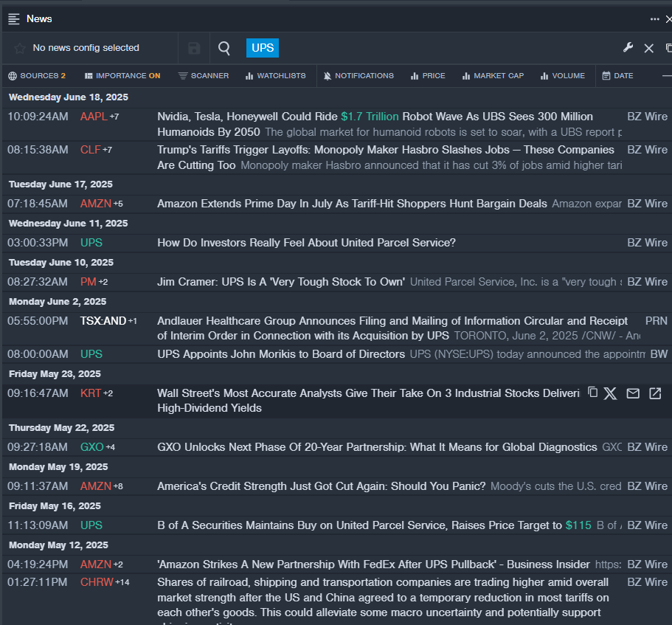
Task: Click the star favorite config icon
Action: 19,48
